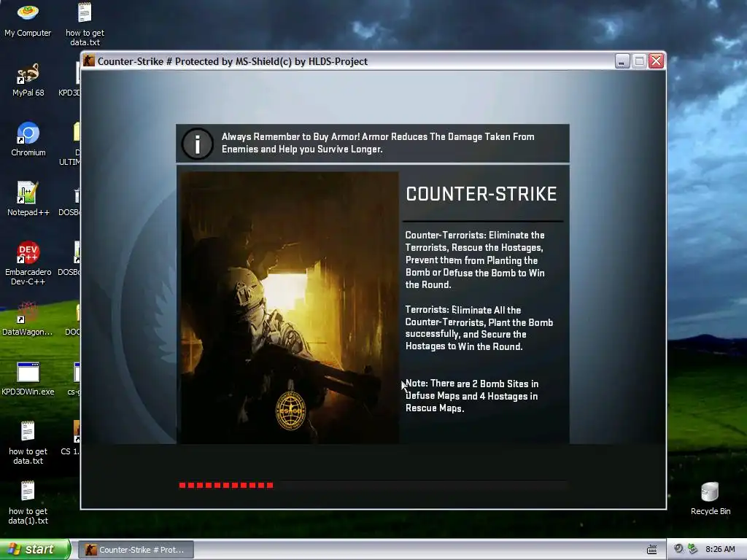Image resolution: width=747 pixels, height=560 pixels.
Task: Select KPD3DWin.exe on the desktop
Action: 28,378
